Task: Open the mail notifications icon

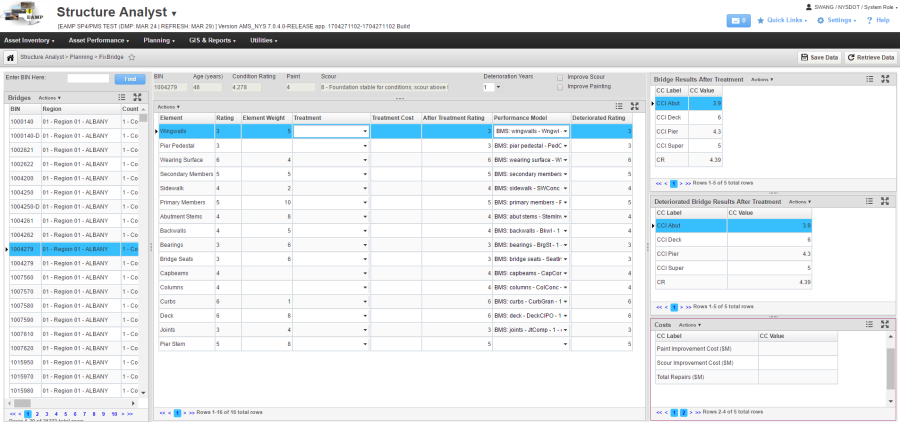Action: click(x=739, y=20)
